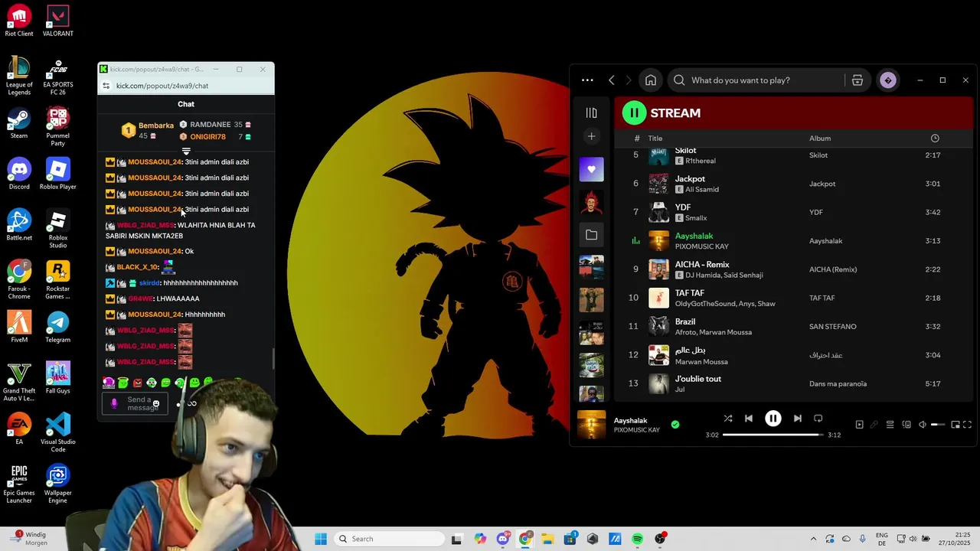Select the Discord desktop icon

[x=19, y=174]
